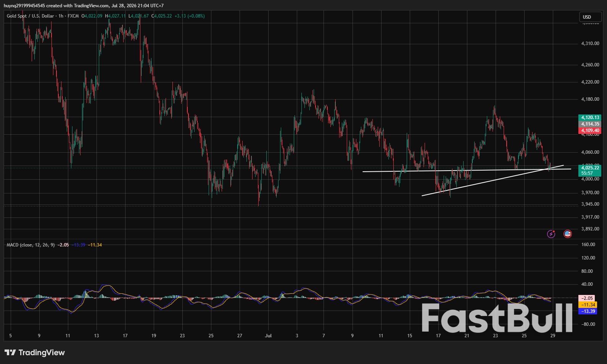This screenshot has height=364, width=607.
Task: Click the blue -13.39 MACD value tag
Action: pyautogui.click(x=588, y=311)
